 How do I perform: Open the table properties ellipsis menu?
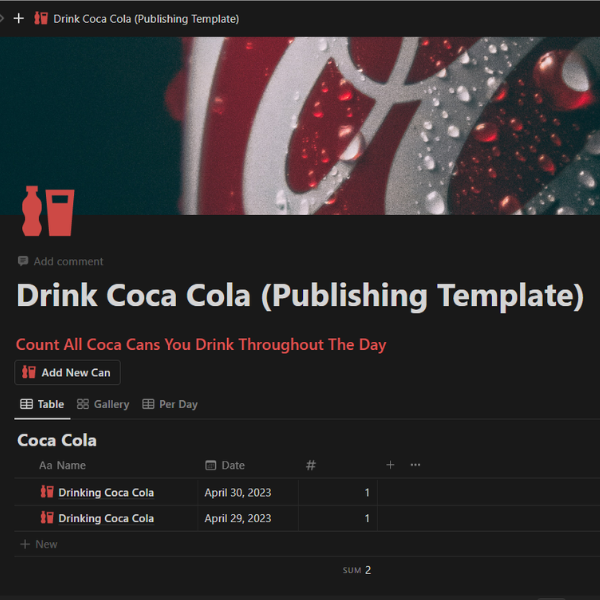click(x=415, y=465)
